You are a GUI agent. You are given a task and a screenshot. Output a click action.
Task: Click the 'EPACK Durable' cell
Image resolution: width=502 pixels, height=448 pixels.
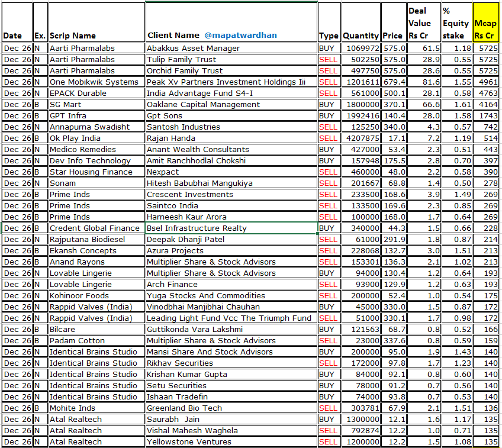96,93
